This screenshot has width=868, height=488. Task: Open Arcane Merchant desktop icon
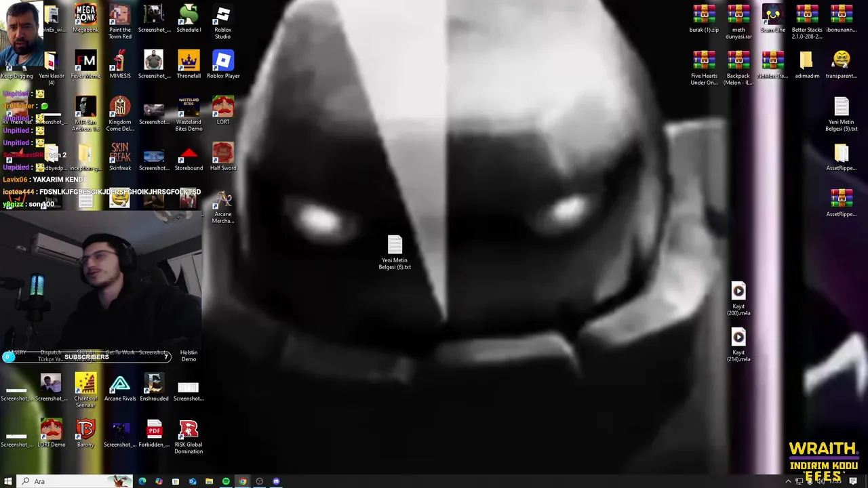223,207
